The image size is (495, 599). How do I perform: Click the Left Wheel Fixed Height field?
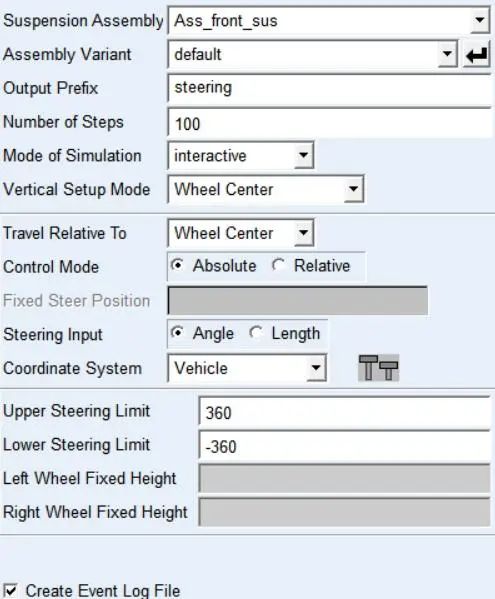[x=345, y=479]
